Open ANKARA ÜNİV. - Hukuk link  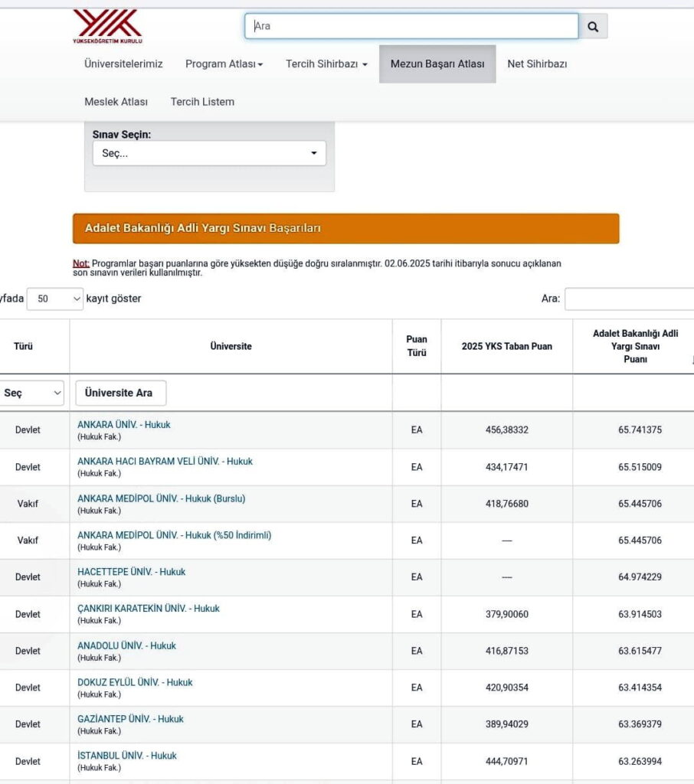click(x=124, y=424)
